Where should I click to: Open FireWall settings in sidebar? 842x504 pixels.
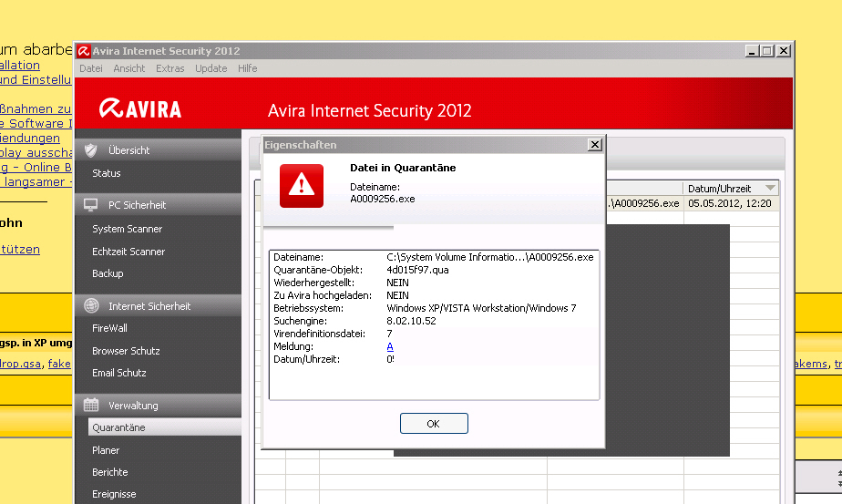(109, 328)
